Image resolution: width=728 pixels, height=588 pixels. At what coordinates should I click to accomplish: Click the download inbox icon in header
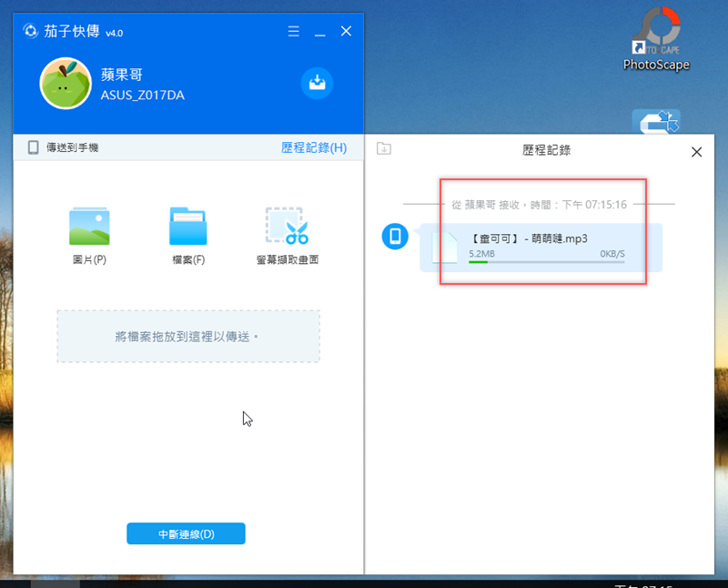(317, 83)
